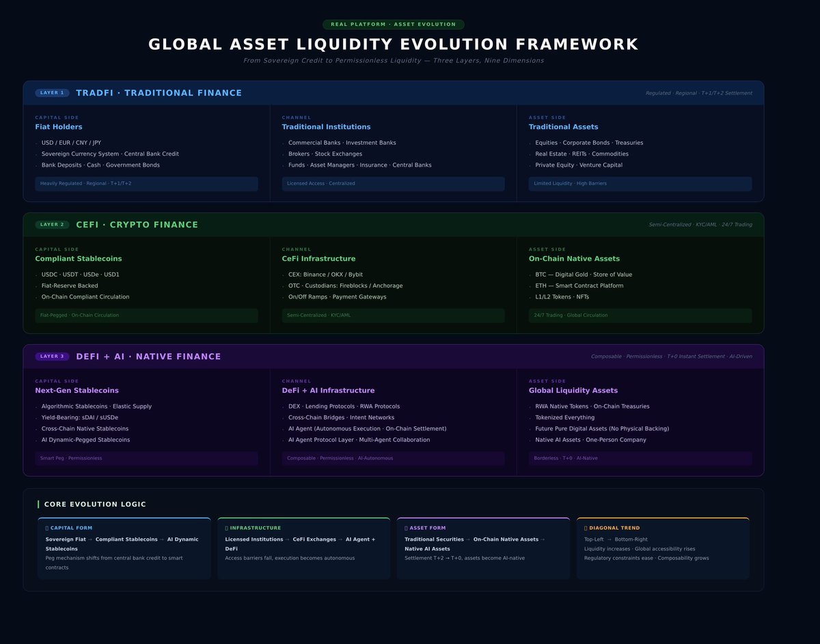Click 'Semi-Centralized · KYC/AML · 24/7 Trading' header note
Viewport: 820px width, 644px height.
coord(700,225)
